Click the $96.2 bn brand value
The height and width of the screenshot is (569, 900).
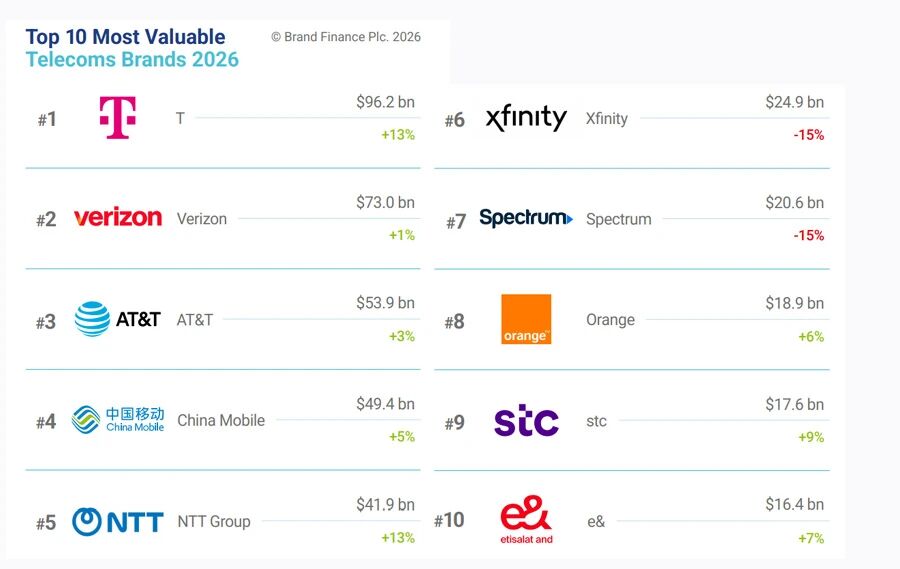tap(385, 102)
